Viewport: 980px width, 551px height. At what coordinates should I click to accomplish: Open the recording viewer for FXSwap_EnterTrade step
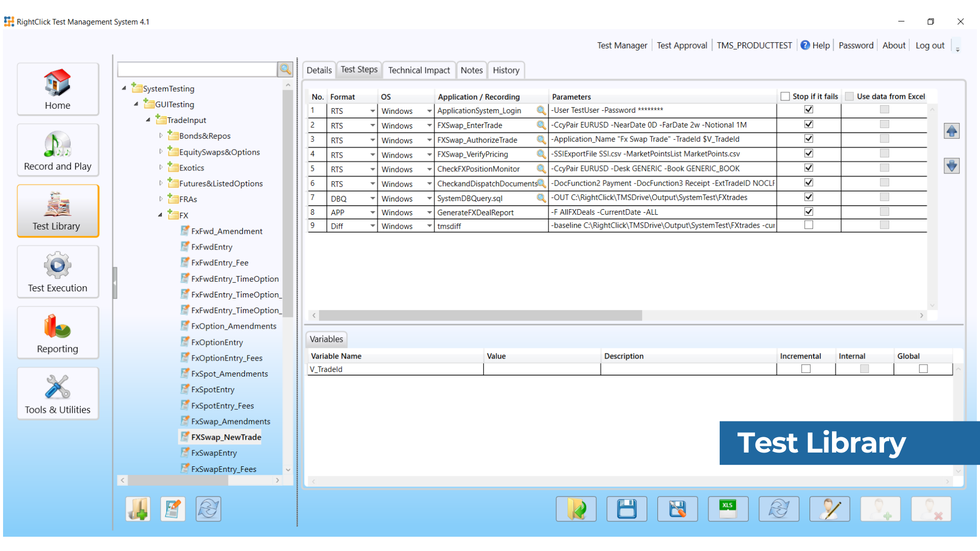pos(541,125)
